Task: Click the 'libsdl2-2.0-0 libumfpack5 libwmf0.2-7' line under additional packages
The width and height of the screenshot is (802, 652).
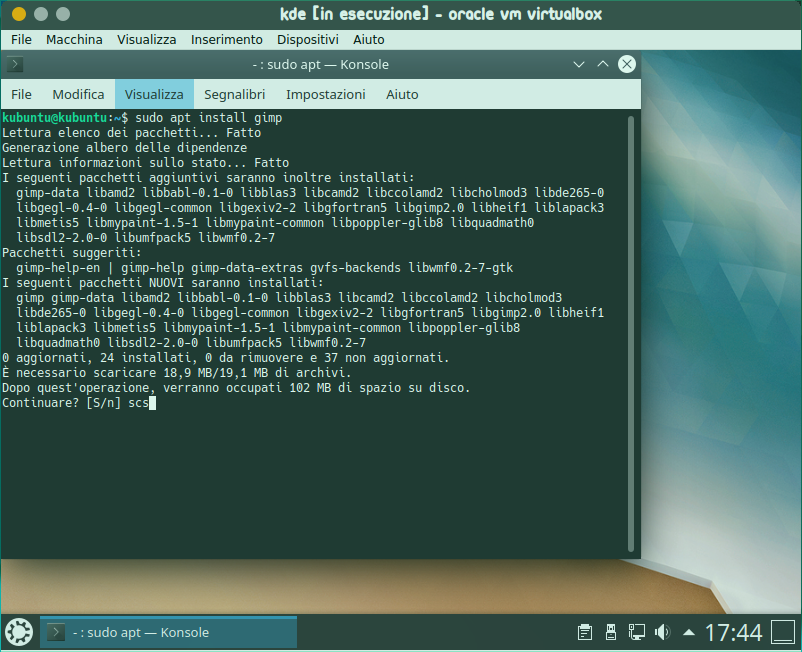Action: (x=146, y=238)
